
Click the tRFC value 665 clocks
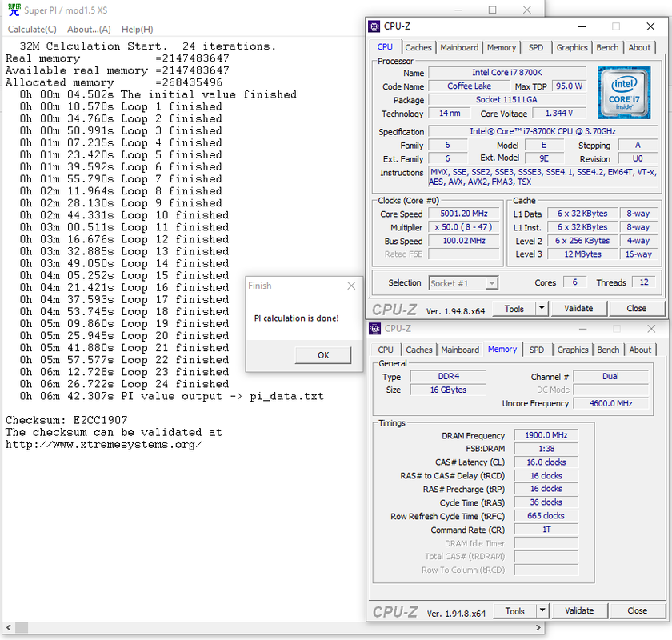(x=546, y=516)
